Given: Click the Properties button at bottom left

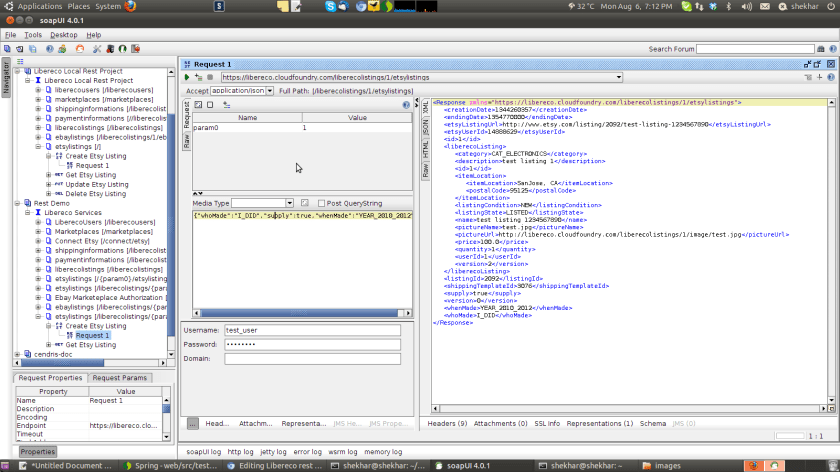Looking at the screenshot, I should click(38, 451).
